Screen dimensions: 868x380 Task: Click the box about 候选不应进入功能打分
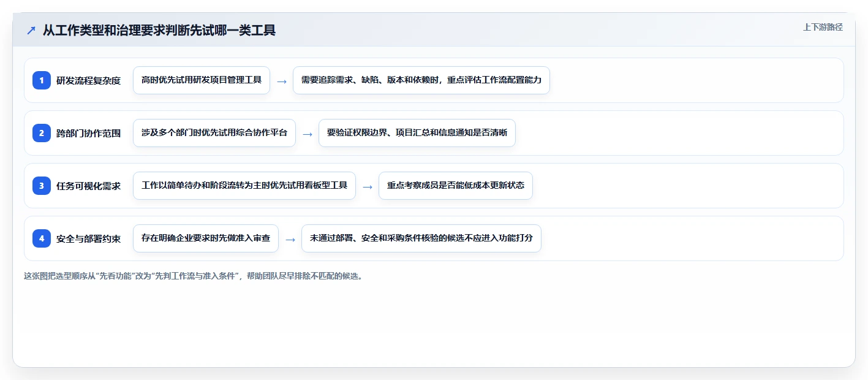coord(421,238)
